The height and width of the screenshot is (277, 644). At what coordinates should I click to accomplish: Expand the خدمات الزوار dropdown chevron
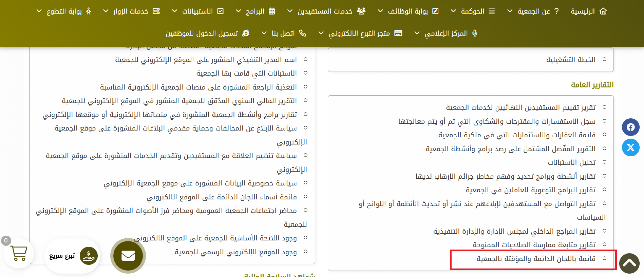pos(106,11)
